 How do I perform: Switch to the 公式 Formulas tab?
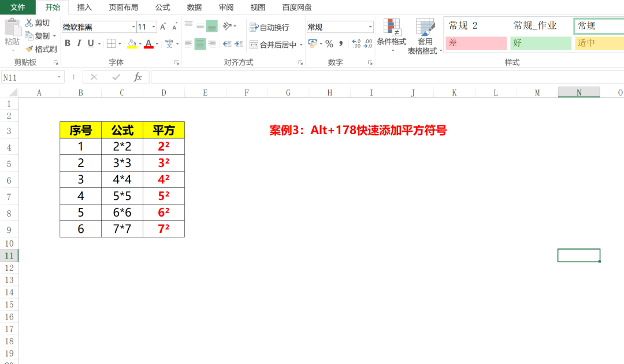click(162, 7)
